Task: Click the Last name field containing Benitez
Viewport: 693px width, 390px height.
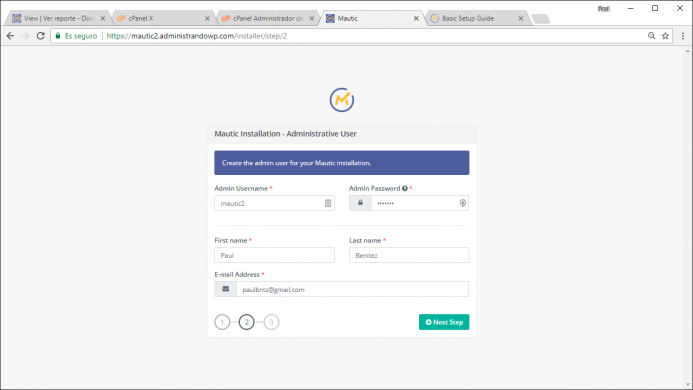Action: pyautogui.click(x=409, y=255)
